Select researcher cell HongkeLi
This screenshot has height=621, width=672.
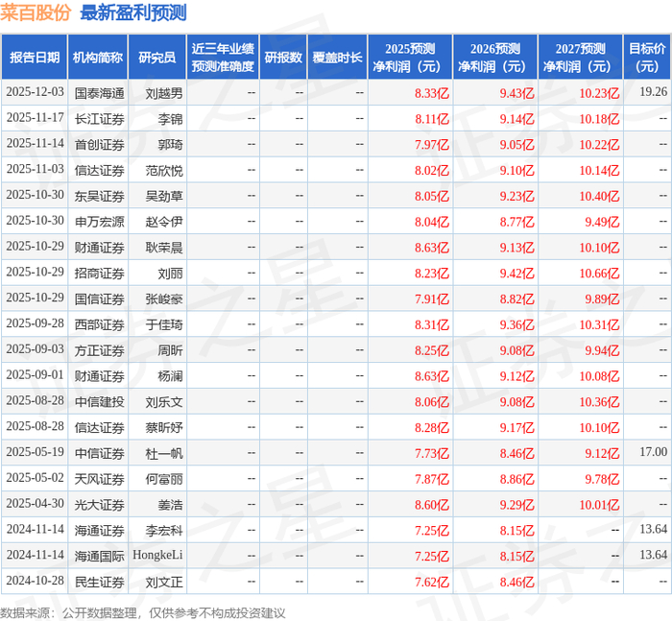[157, 555]
